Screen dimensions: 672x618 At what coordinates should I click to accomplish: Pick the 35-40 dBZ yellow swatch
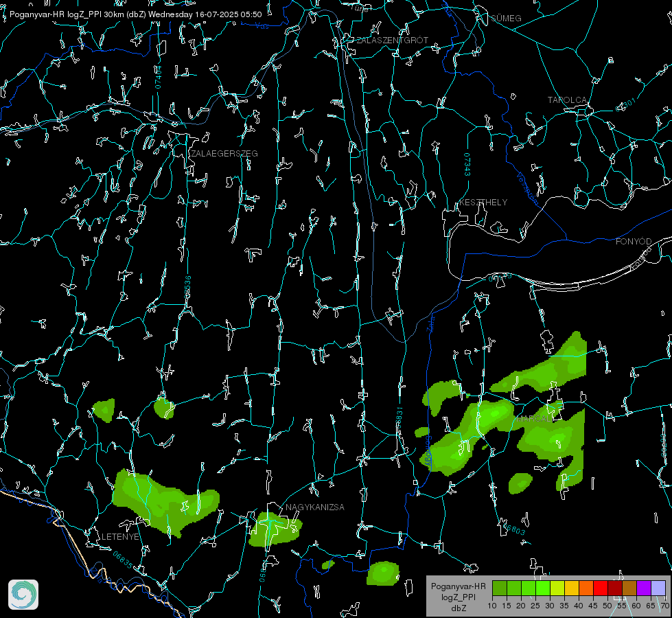click(572, 588)
